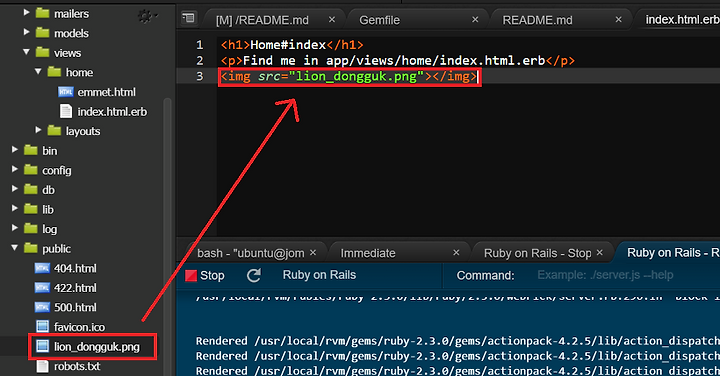Click line number 3 in gutter
The height and width of the screenshot is (376, 720).
point(200,76)
